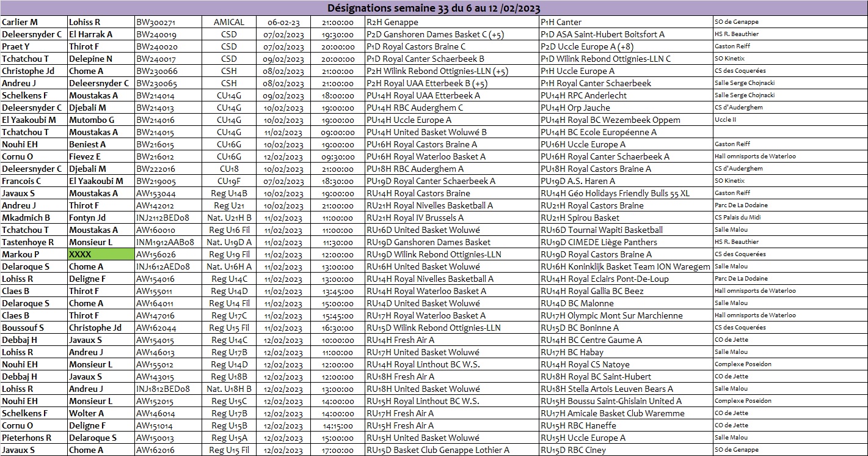The width and height of the screenshot is (868, 456).
Task: Select the 06-02-23 date cell
Action: [x=284, y=22]
